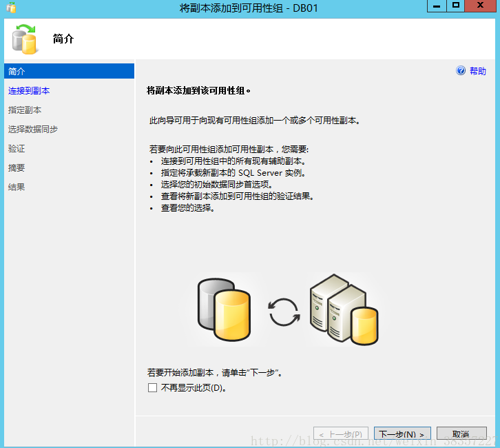The width and height of the screenshot is (500, 448).
Task: Click the database cylinders illustration
Action: [x=224, y=309]
